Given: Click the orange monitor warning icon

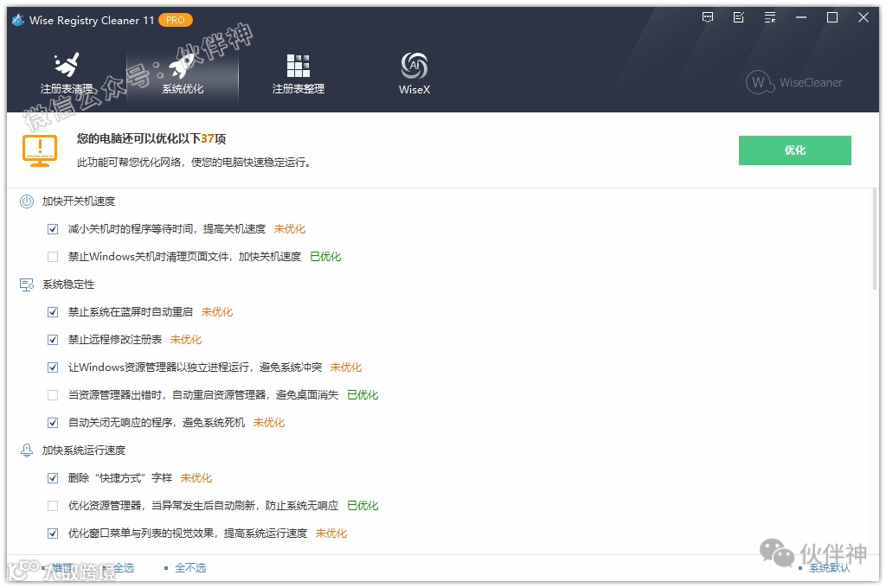Looking at the screenshot, I should (40, 150).
